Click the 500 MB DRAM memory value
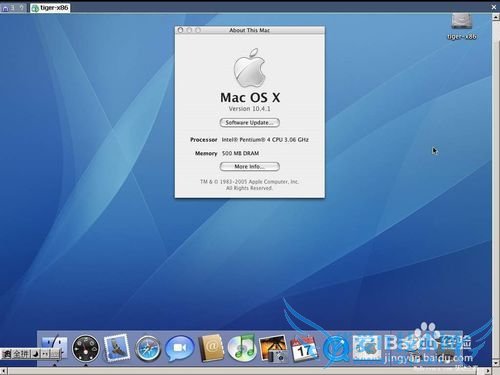This screenshot has width=500, height=375. click(240, 153)
